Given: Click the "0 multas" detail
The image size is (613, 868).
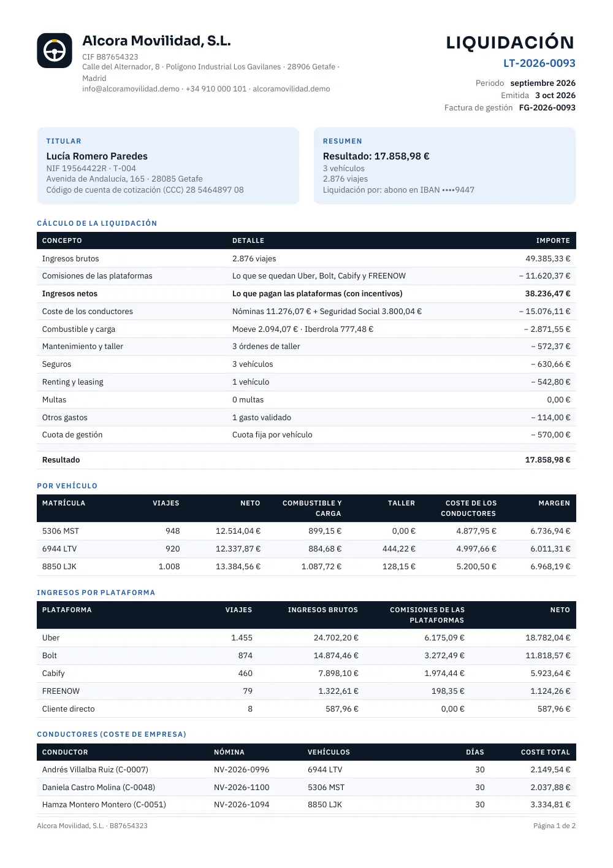Looking at the screenshot, I should 248,400.
